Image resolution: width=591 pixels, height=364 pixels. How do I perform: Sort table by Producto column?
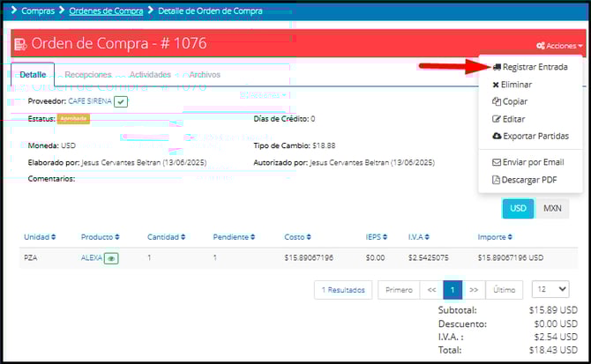click(100, 237)
